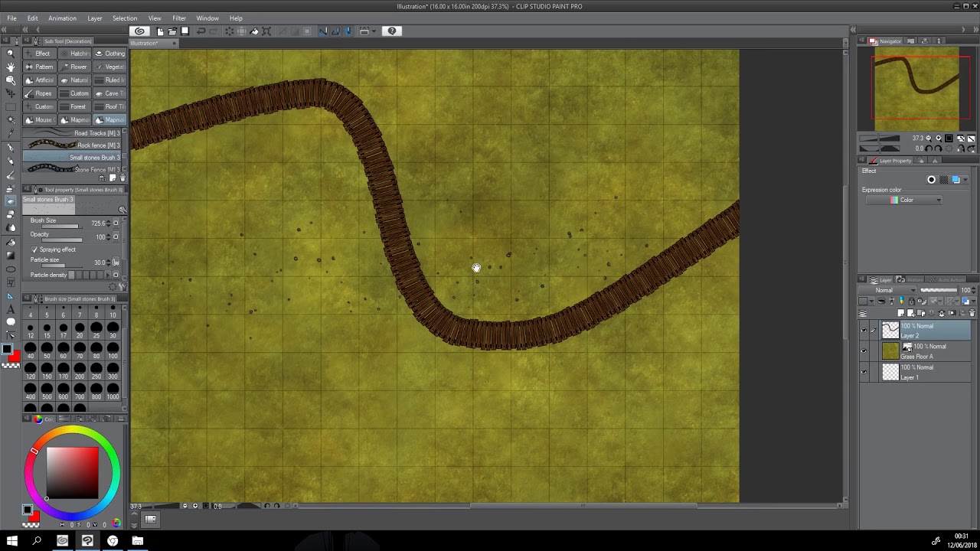Switch to the Layer Property tab
Image resolution: width=980 pixels, height=551 pixels.
click(890, 161)
